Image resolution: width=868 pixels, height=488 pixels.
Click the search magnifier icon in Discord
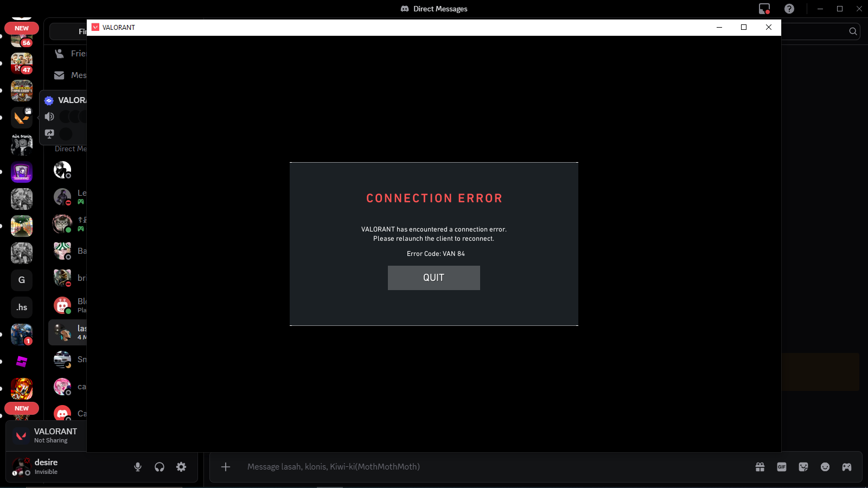(853, 31)
